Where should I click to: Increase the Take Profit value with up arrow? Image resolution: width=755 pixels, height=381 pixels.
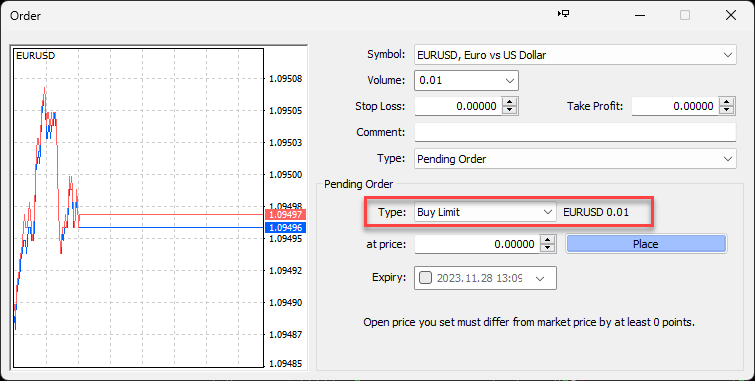(x=727, y=102)
